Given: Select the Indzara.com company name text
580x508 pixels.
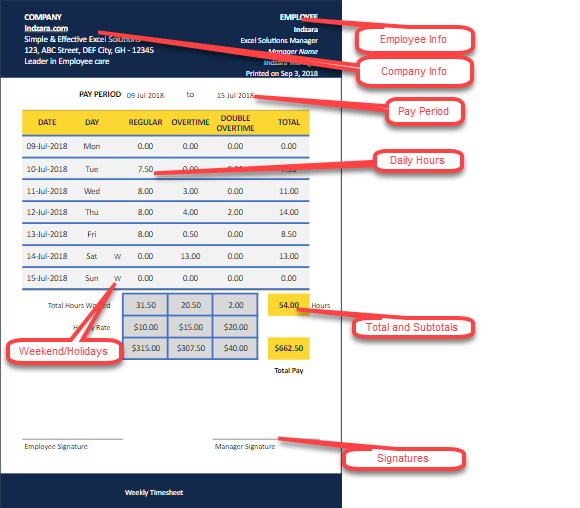Looking at the screenshot, I should coord(46,28).
